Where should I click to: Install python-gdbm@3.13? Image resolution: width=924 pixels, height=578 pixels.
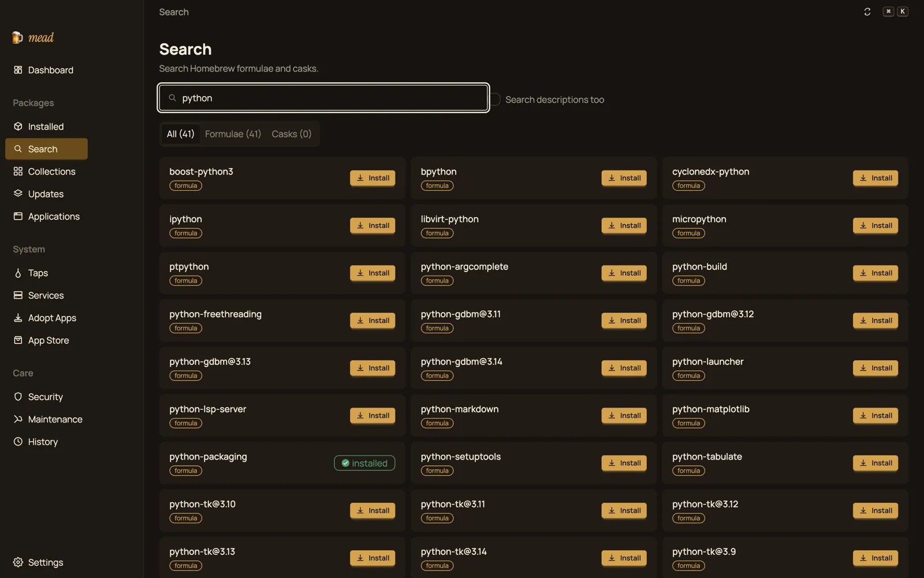pyautogui.click(x=372, y=368)
